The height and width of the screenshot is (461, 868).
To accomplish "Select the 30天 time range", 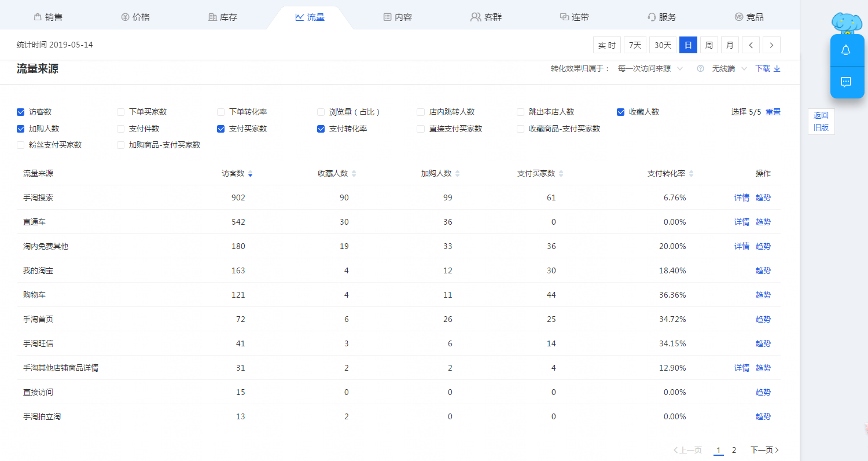I will (663, 45).
